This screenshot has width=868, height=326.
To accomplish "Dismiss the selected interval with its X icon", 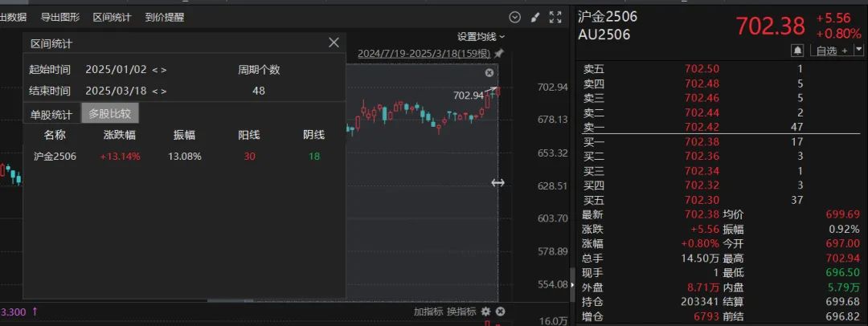I will (489, 73).
